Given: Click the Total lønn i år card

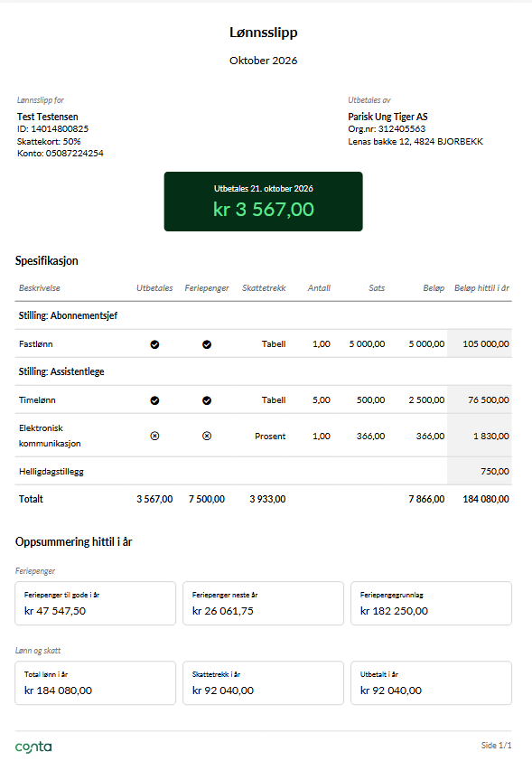Looking at the screenshot, I should coord(96,683).
